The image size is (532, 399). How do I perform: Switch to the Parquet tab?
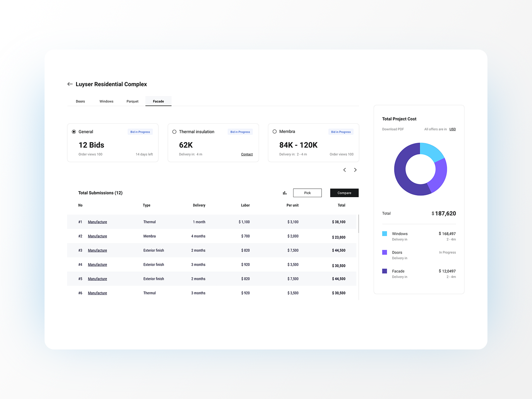click(x=132, y=101)
